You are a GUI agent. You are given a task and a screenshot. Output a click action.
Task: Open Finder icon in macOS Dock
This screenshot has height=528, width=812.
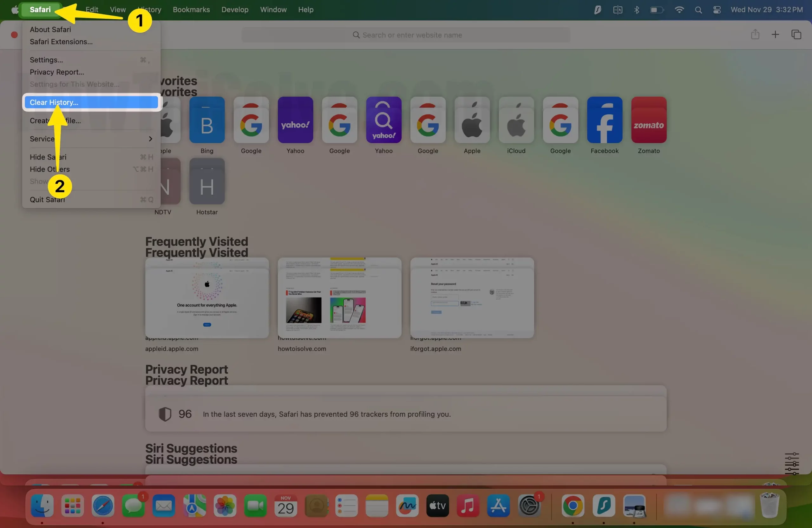[42, 505]
